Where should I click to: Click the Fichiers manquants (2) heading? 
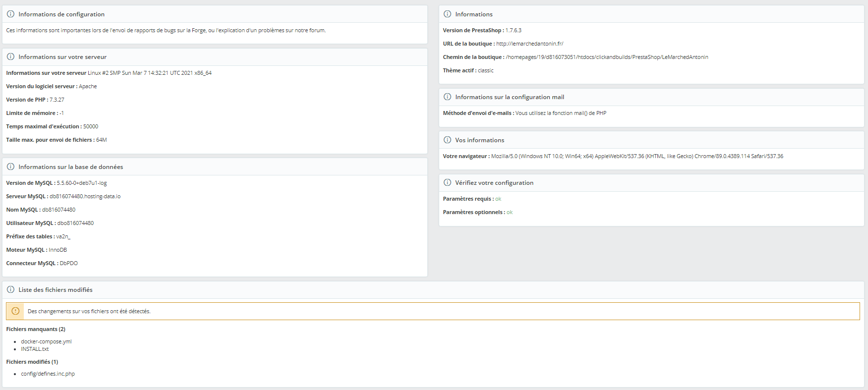[x=36, y=329]
